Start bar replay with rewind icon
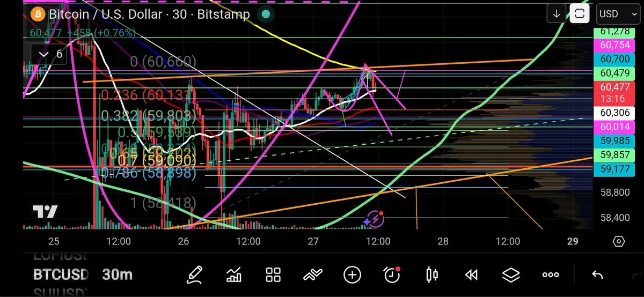The image size is (644, 297). [471, 275]
